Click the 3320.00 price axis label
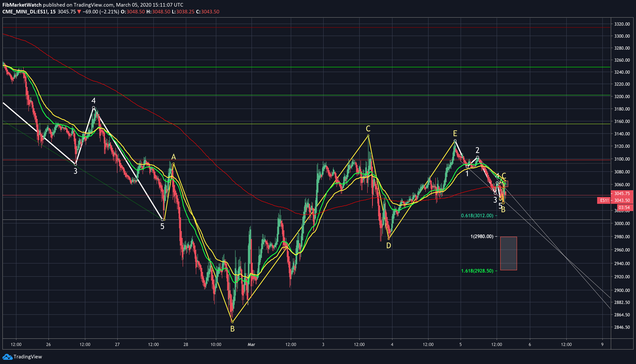This screenshot has width=636, height=364. [622, 24]
